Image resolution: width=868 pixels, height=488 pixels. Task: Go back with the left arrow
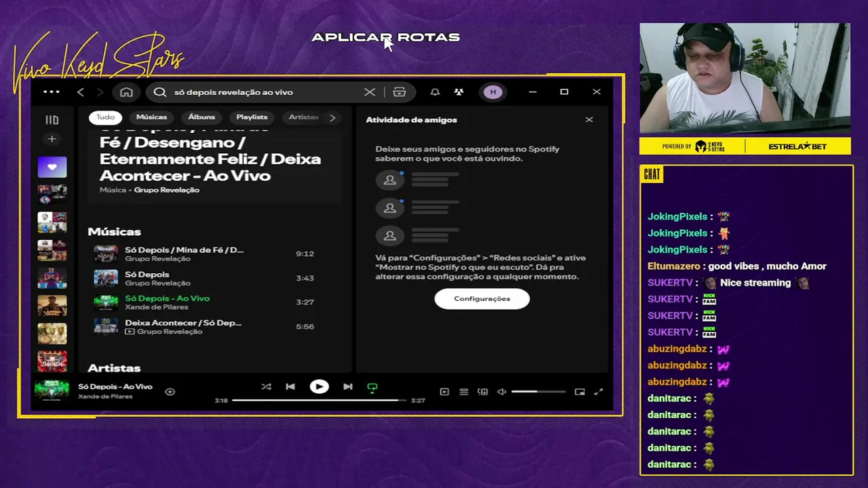81,92
